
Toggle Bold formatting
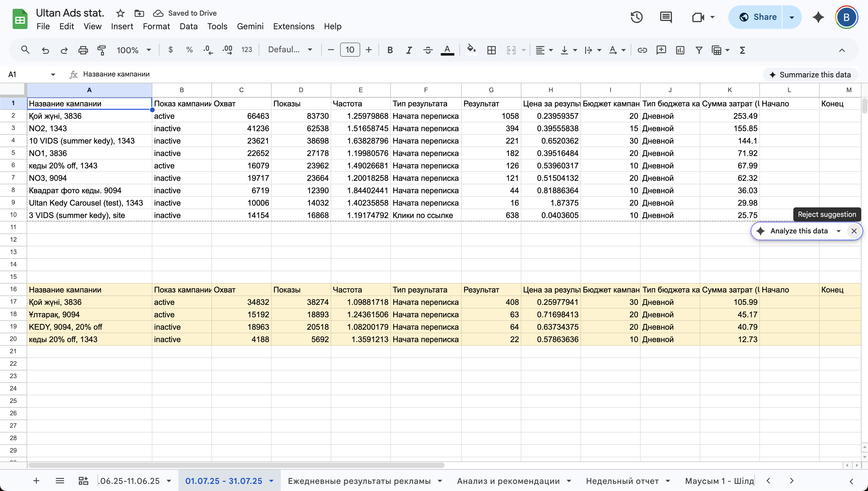click(390, 50)
